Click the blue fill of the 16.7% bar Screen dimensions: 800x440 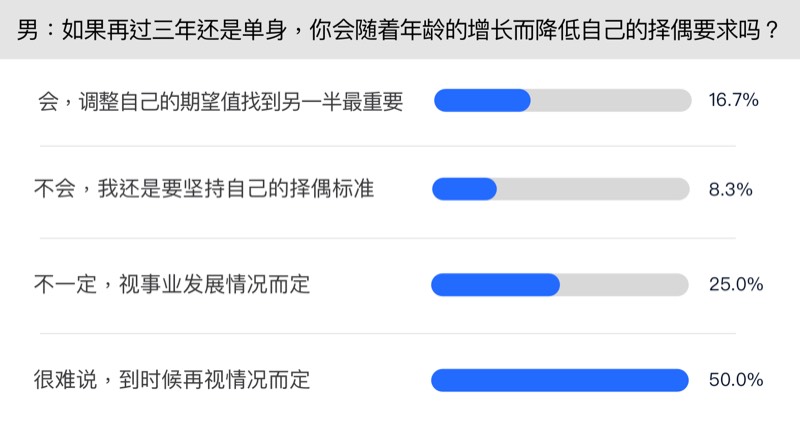tap(482, 100)
